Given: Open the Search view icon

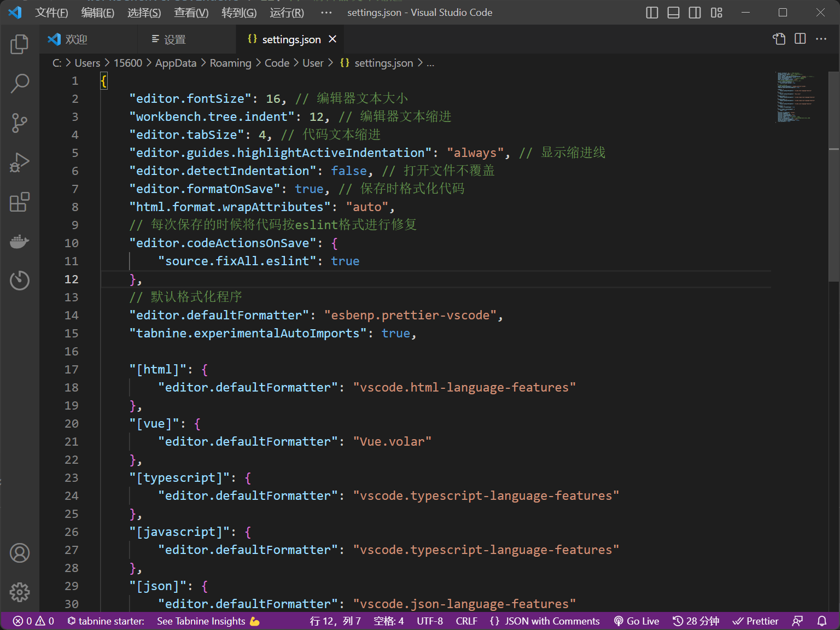Looking at the screenshot, I should point(20,84).
